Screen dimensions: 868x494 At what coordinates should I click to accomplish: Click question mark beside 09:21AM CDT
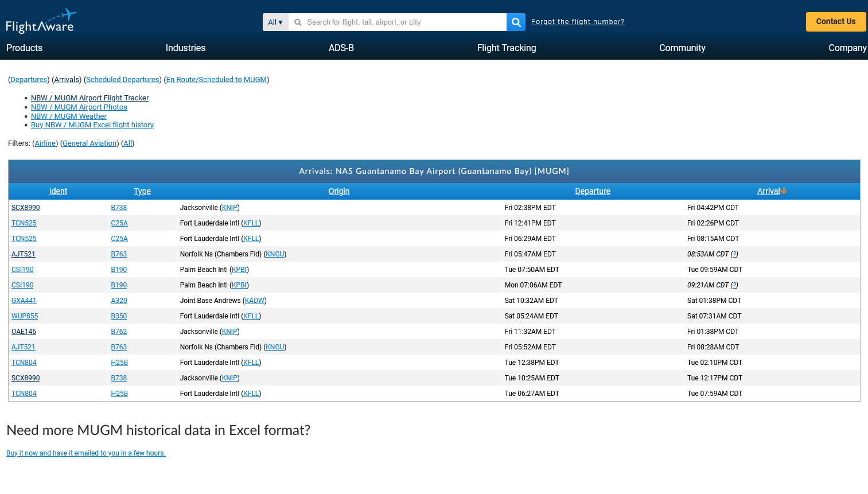pyautogui.click(x=734, y=285)
